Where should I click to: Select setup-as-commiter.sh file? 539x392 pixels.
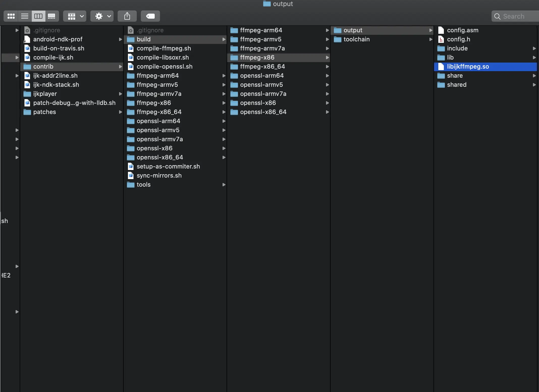[x=175, y=166]
